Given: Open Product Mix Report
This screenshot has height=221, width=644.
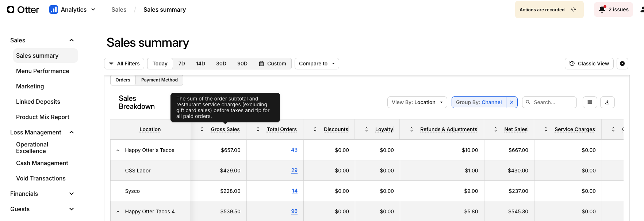Looking at the screenshot, I should [x=43, y=117].
